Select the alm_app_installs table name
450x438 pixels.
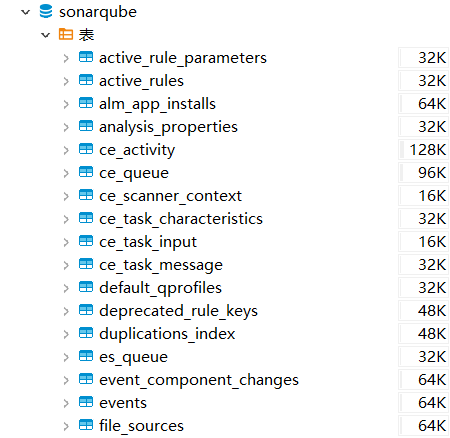[x=157, y=104]
